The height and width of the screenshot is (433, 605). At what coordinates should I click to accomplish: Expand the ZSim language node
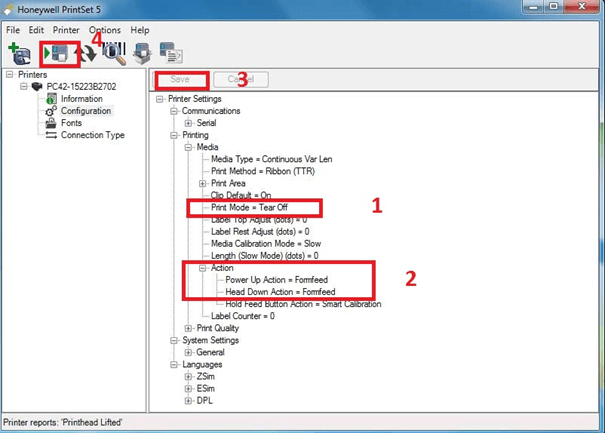[x=188, y=377]
